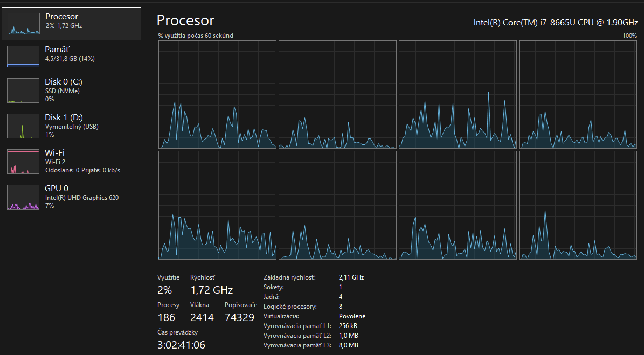Choose the "Vymeniteľný (USB)" disk entry

coord(72,127)
